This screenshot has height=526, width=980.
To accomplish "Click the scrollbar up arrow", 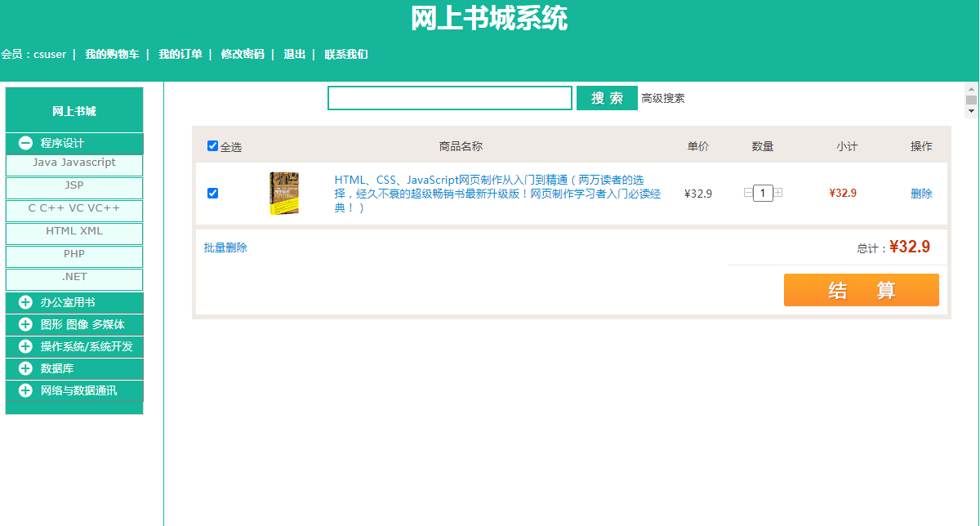I will tap(972, 89).
